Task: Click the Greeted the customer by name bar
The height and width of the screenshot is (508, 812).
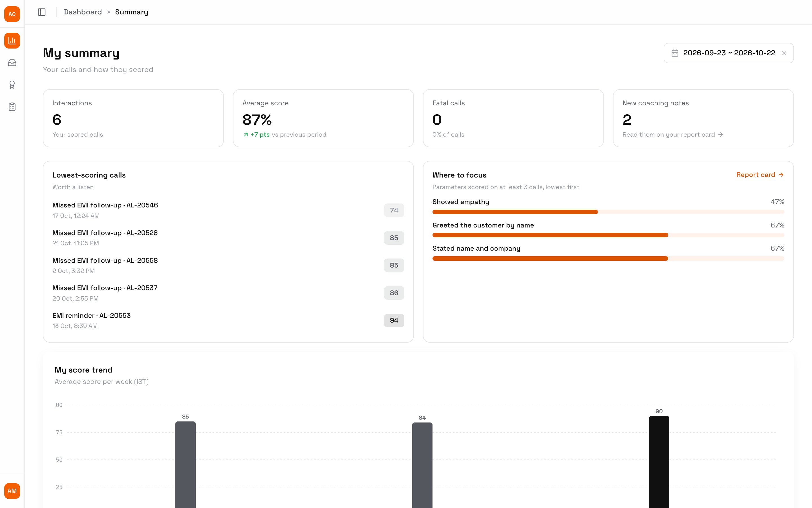Action: pos(608,235)
